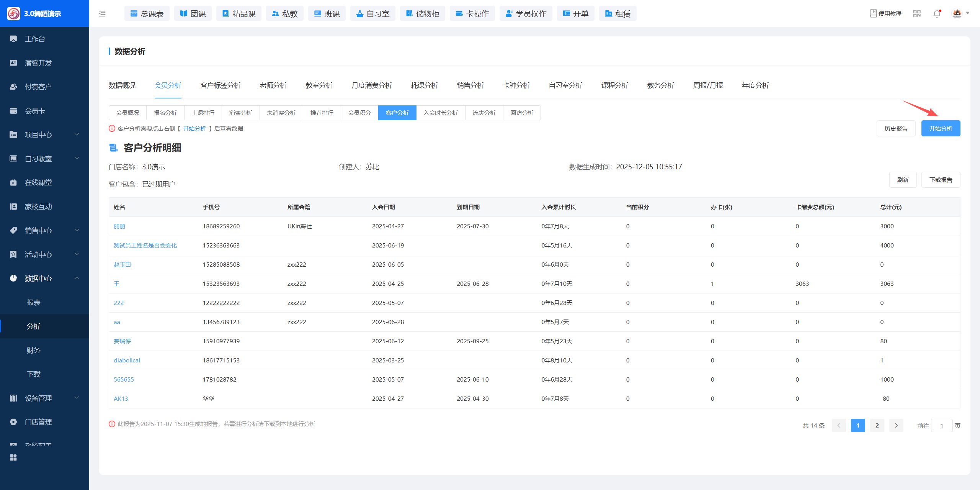This screenshot has height=490, width=980.
Task: Click the 开始分析 blue button
Action: [941, 128]
